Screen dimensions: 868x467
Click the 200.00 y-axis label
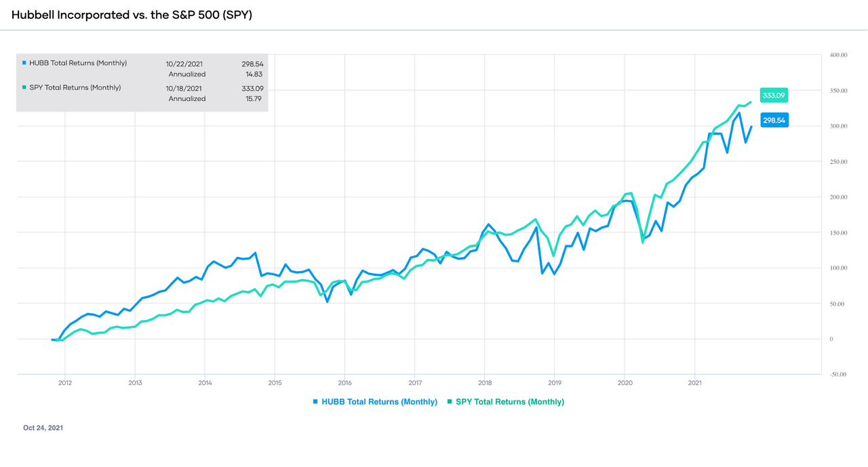pos(838,197)
